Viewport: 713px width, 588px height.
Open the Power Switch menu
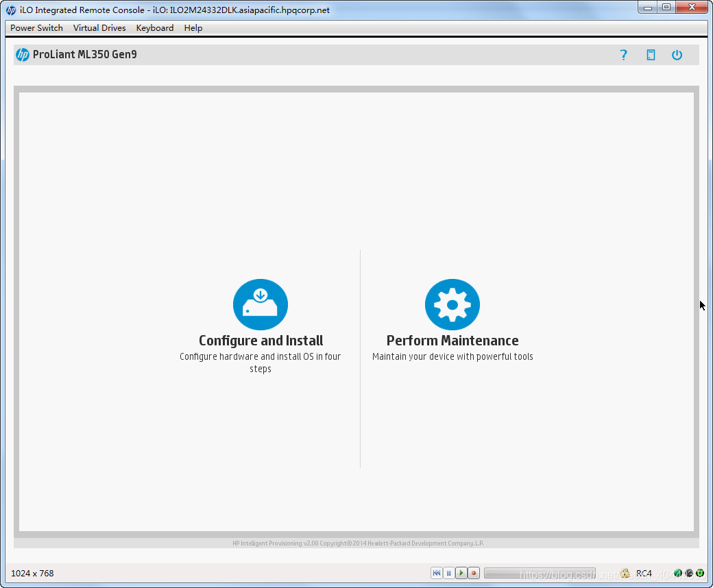(x=36, y=27)
